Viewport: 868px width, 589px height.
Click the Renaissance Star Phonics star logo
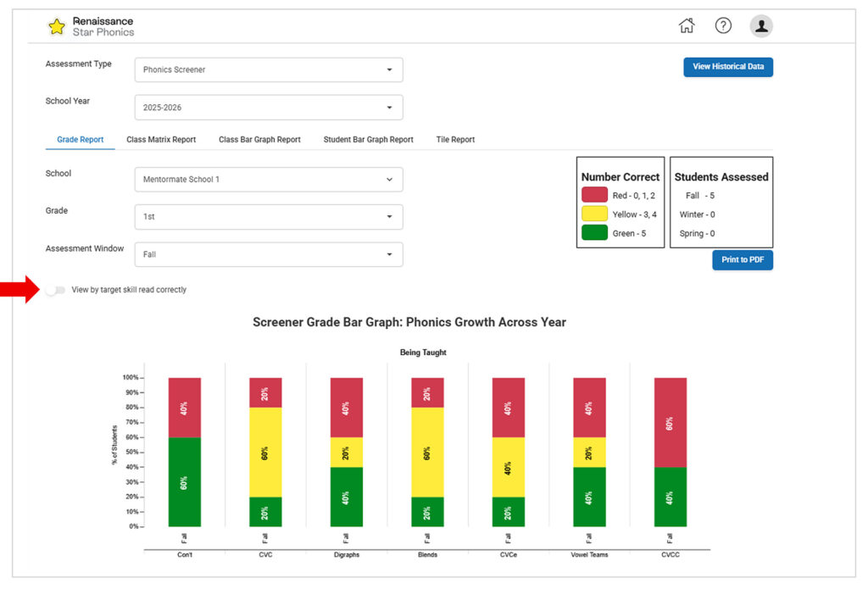click(x=56, y=26)
